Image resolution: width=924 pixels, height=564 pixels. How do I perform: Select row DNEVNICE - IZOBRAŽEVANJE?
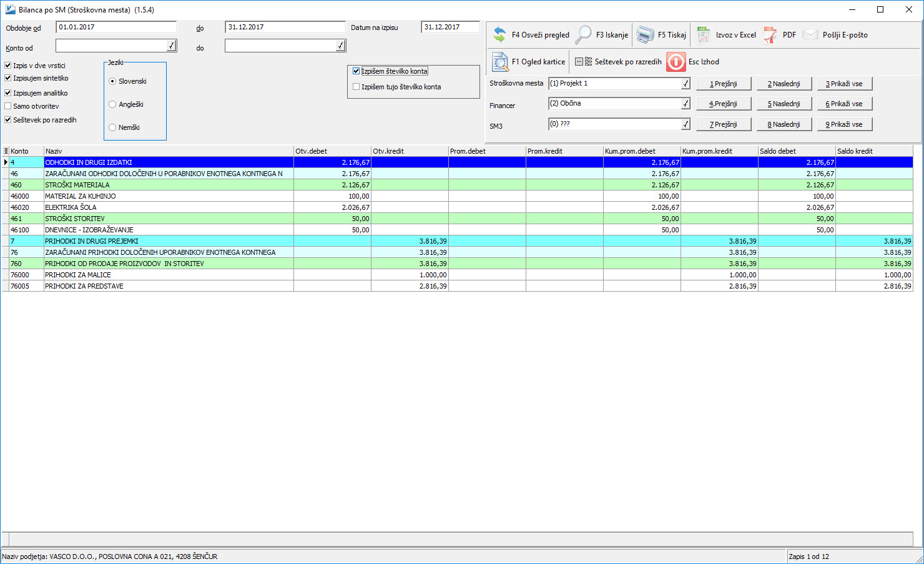[x=457, y=230]
